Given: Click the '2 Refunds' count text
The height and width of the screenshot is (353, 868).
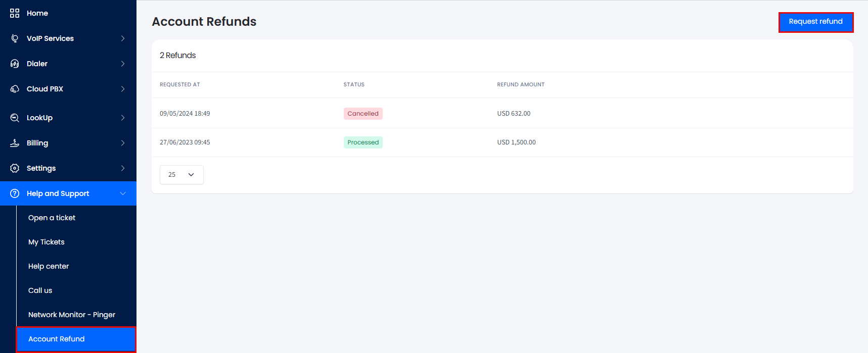Looking at the screenshot, I should [x=178, y=56].
